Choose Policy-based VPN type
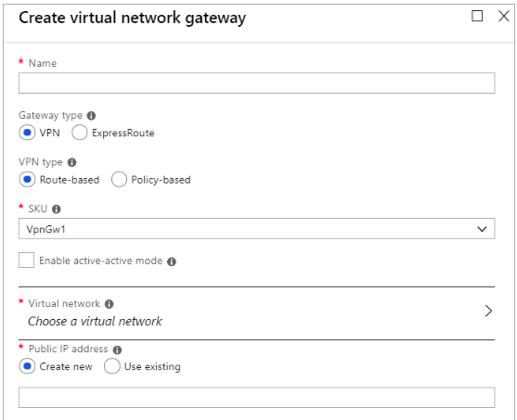517x420 pixels. tap(119, 180)
